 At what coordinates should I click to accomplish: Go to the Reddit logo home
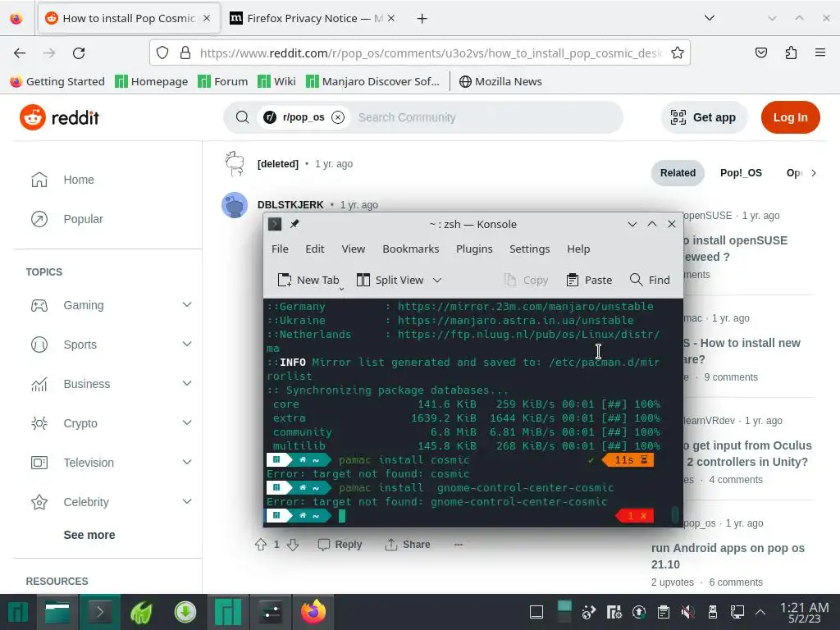pyautogui.click(x=59, y=117)
